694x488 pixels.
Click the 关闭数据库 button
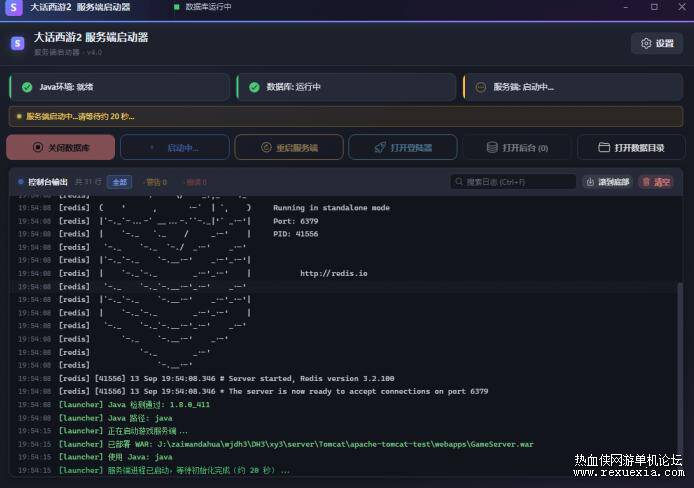[x=61, y=147]
